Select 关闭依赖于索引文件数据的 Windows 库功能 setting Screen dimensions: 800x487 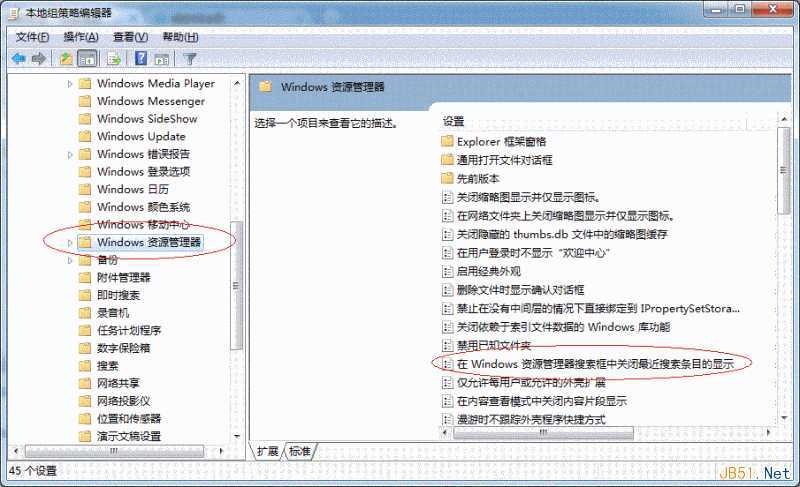coord(563,327)
